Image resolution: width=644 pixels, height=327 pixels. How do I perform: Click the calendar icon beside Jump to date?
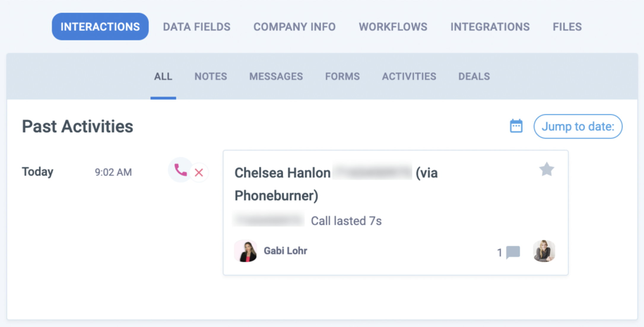tap(516, 126)
